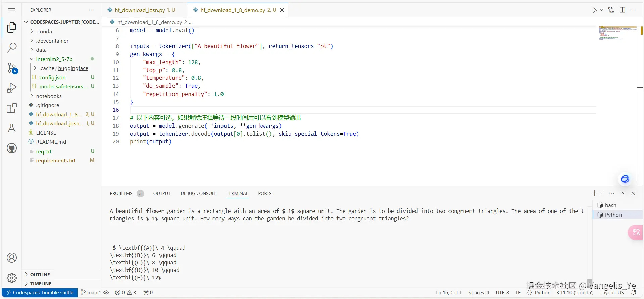Viewport: 644px width, 299px height.
Task: Change the LF end-of-line sequence
Action: coord(518,292)
